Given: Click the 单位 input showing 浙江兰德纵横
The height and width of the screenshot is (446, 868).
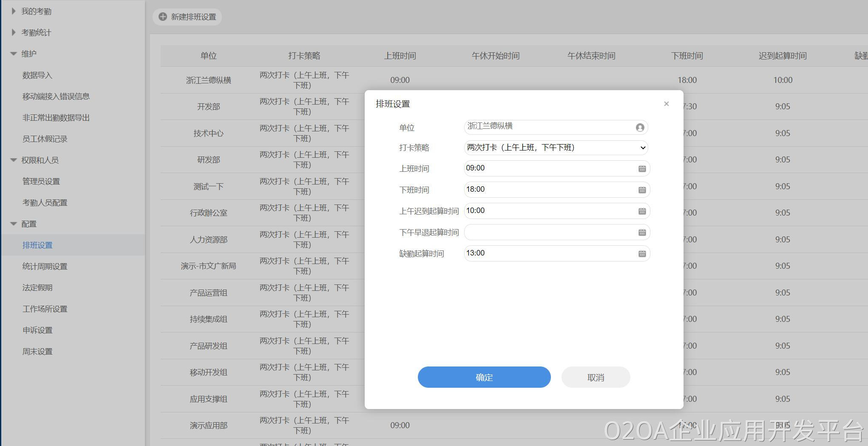Looking at the screenshot, I should pos(548,127).
